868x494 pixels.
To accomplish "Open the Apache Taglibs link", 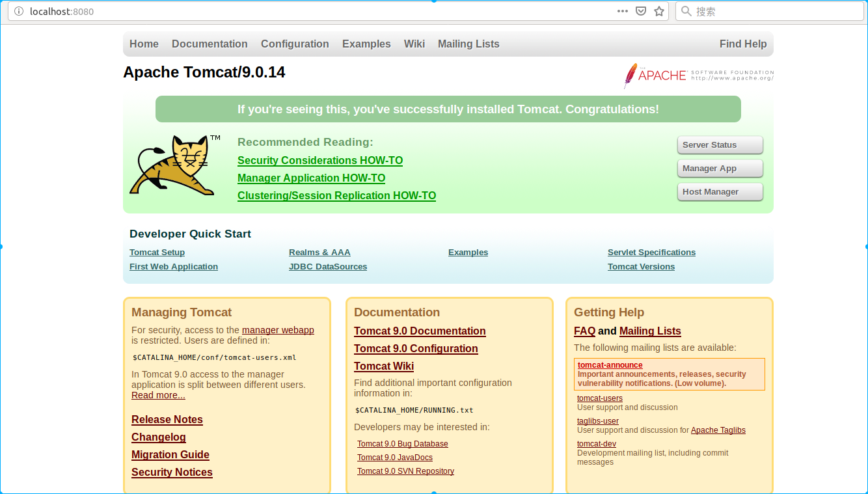I will 718,430.
